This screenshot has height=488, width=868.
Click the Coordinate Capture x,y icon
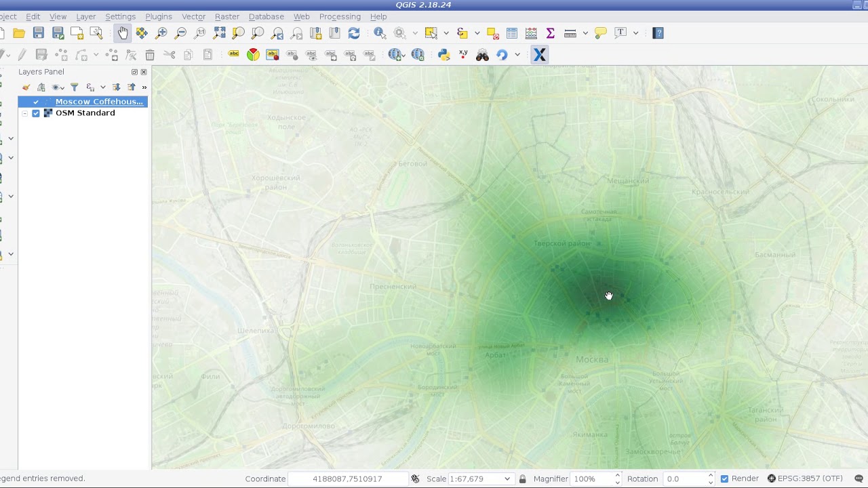click(x=463, y=55)
